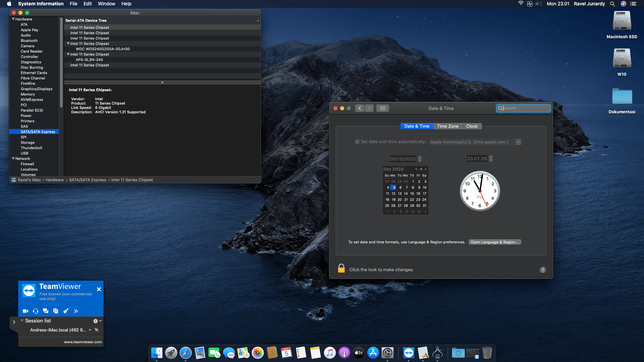
Task: Open Launchpad rocket in the Dock
Action: [171, 353]
